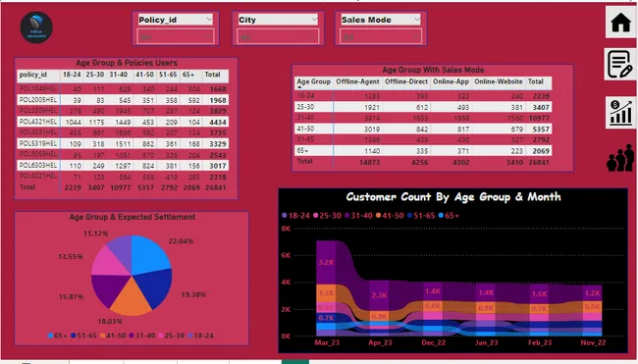Sort by Age Group column header
The height and width of the screenshot is (364, 638).
click(313, 81)
